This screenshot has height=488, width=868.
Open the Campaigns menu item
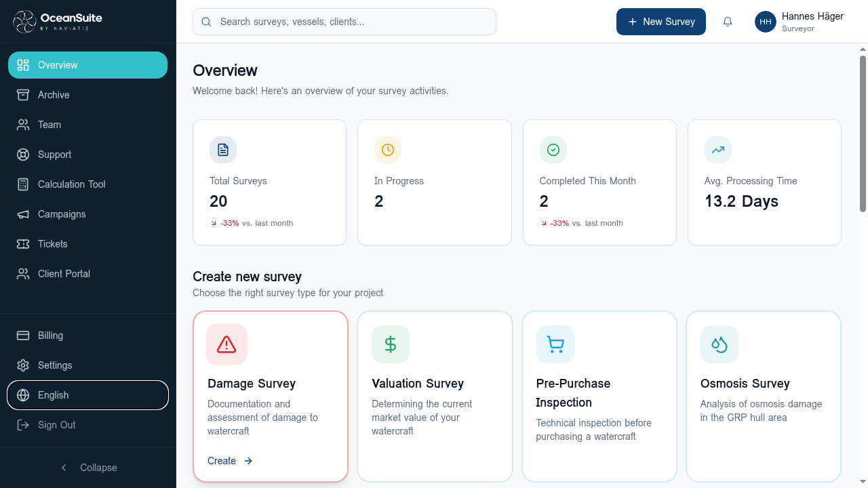coord(88,214)
